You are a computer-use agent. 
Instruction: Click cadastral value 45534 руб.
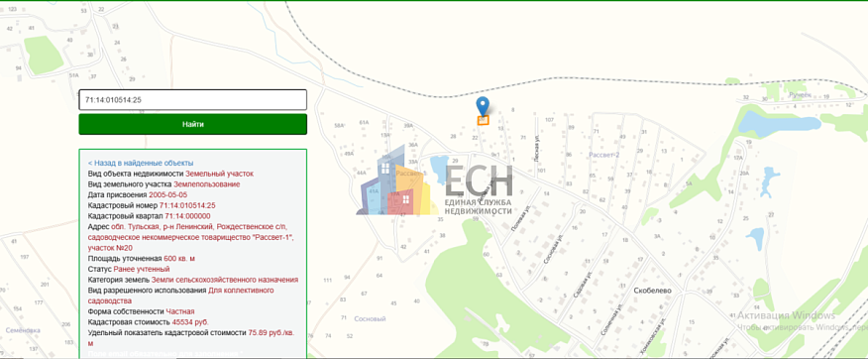(190, 322)
